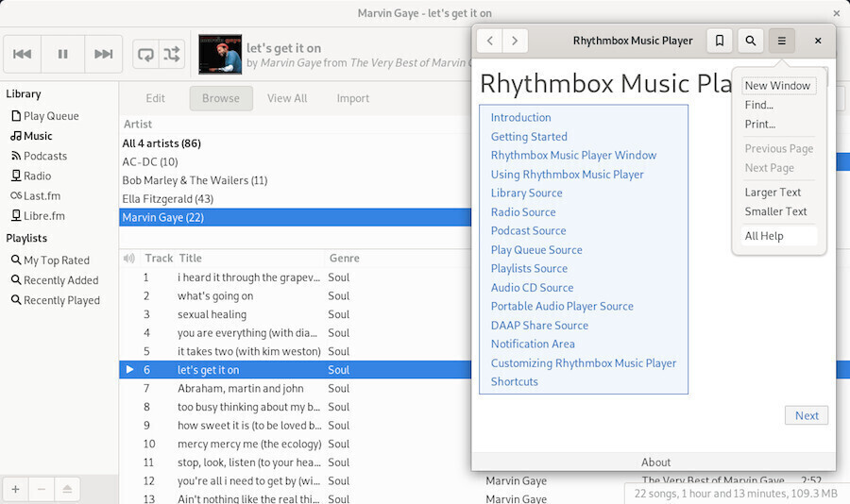Open Getting Started help link
Screen dimensions: 850x504
click(529, 137)
